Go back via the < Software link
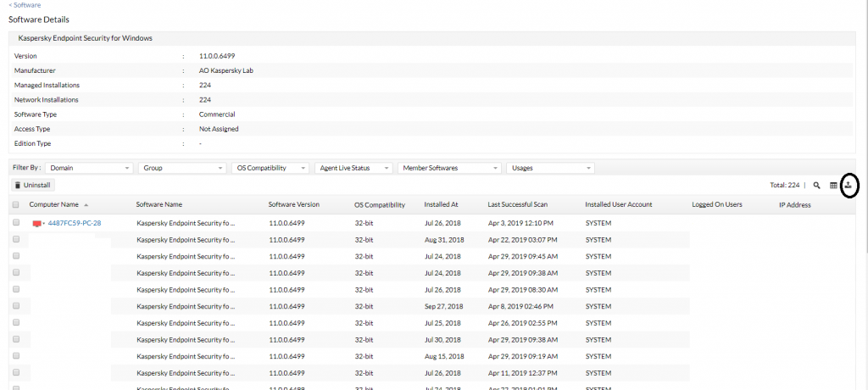Screen dimensions: 868x390 25,5
